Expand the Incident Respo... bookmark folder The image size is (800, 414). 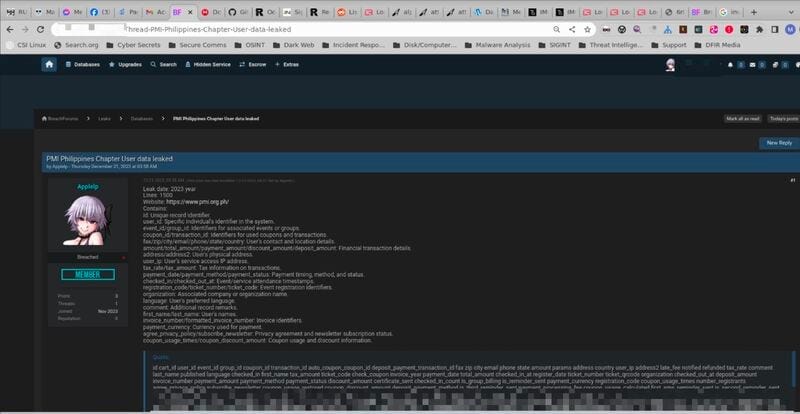[x=353, y=45]
